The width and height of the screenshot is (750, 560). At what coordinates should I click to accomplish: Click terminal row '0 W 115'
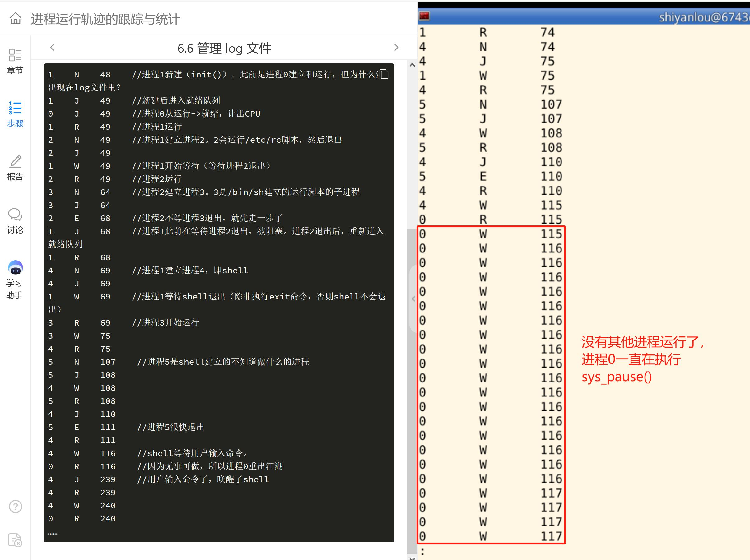click(x=491, y=234)
